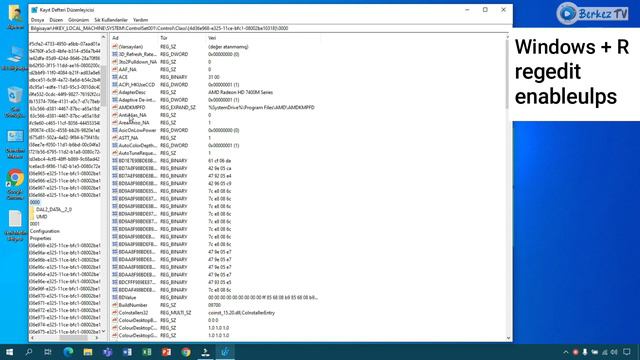Open Microsoft Teams from taskbar
Screen dimensions: 640x360
tap(107, 352)
